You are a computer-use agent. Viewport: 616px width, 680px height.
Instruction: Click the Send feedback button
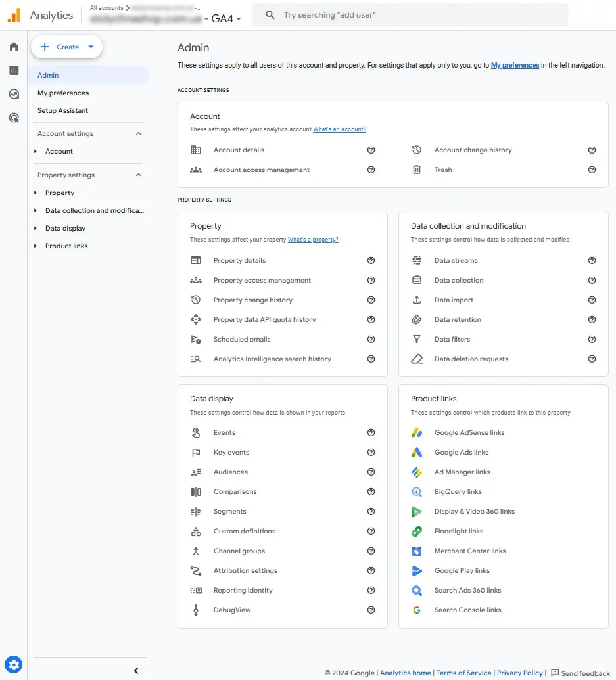[x=580, y=673]
